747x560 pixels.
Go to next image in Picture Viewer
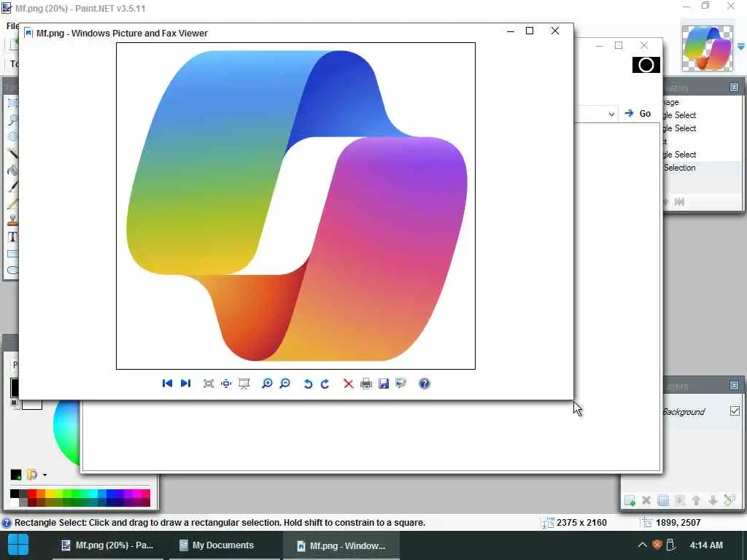tap(185, 384)
